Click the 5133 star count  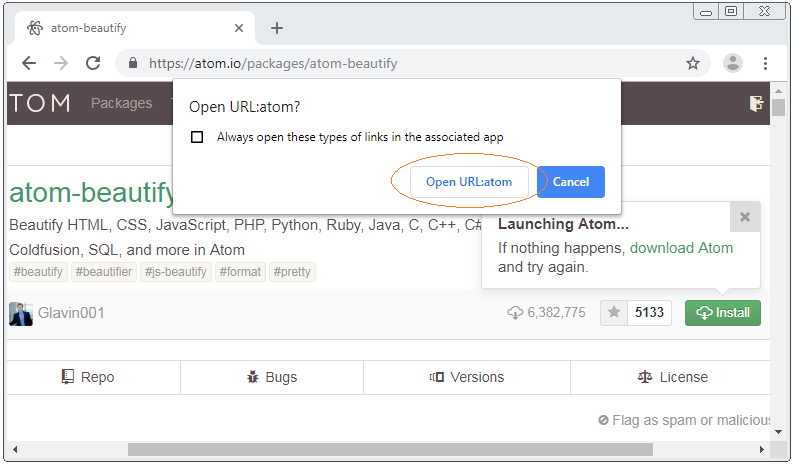pyautogui.click(x=649, y=313)
